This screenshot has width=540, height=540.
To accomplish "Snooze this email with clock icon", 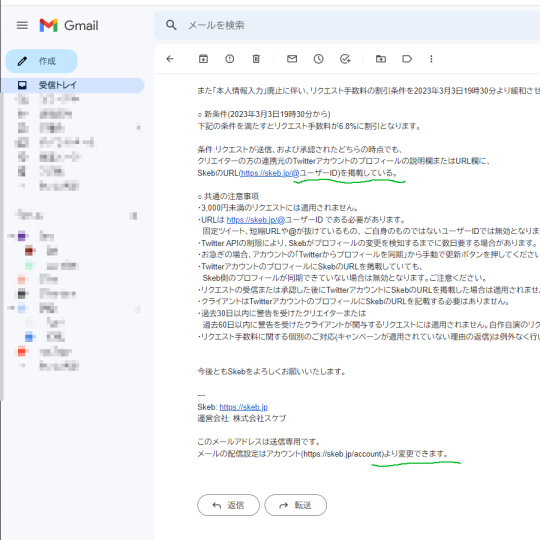I will (x=319, y=59).
